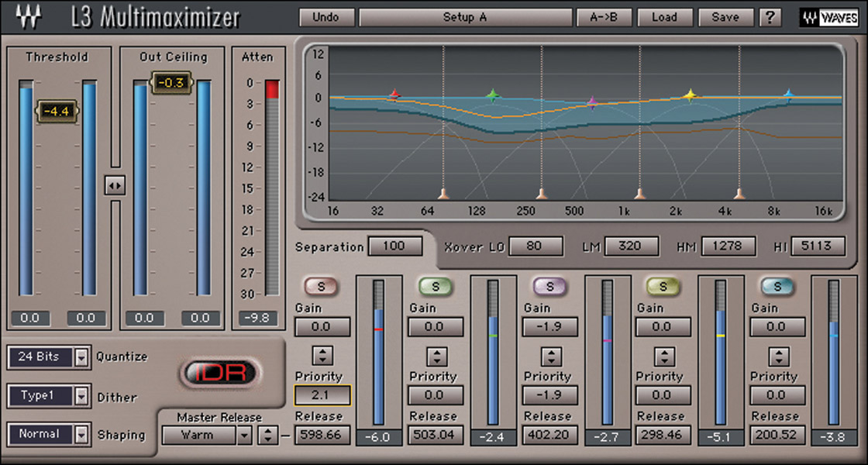Click the Load button
Screen dimensions: 868x465
coord(665,17)
